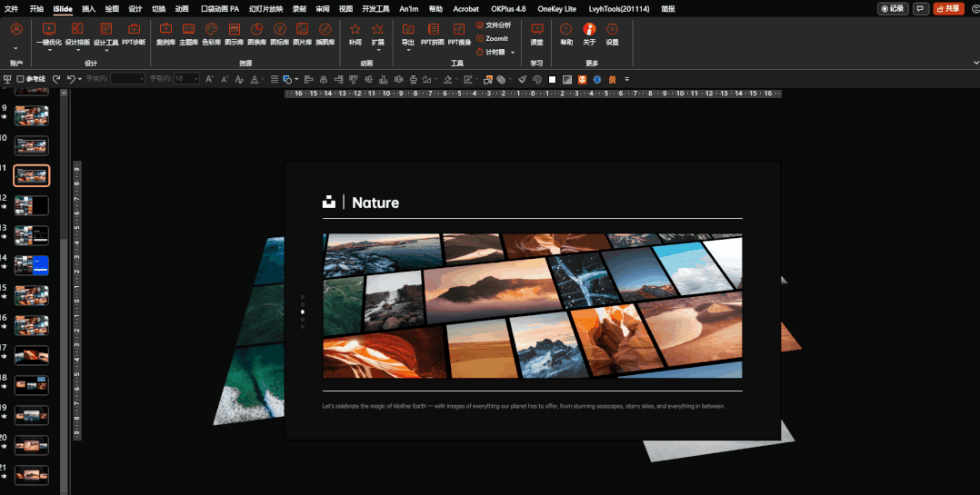Viewport: 980px width, 495px height.
Task: Expand the 设计排版 dropdown
Action: pos(77,50)
